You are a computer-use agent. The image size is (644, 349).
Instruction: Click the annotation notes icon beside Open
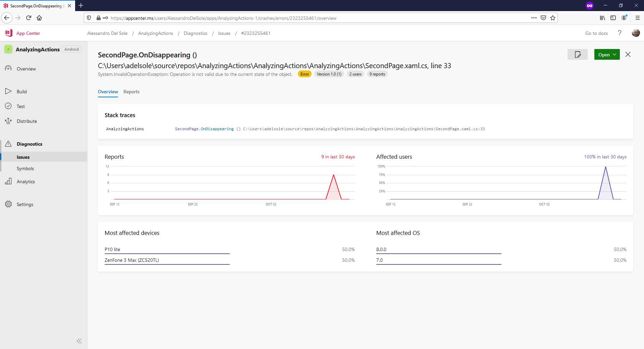[577, 54]
